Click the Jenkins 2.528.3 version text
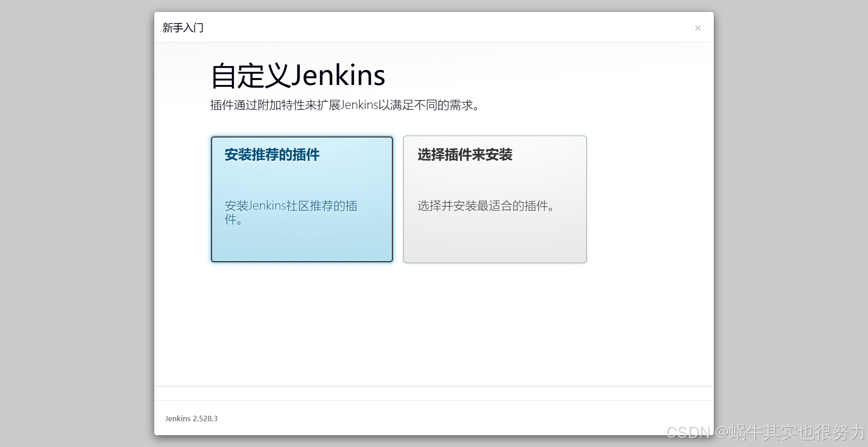 click(191, 419)
